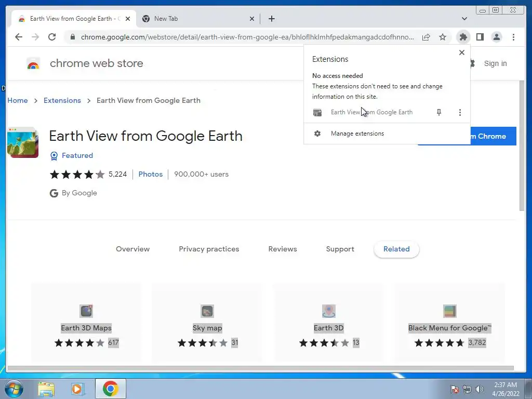532x399 pixels.
Task: Click the address bar URL
Action: point(247,37)
